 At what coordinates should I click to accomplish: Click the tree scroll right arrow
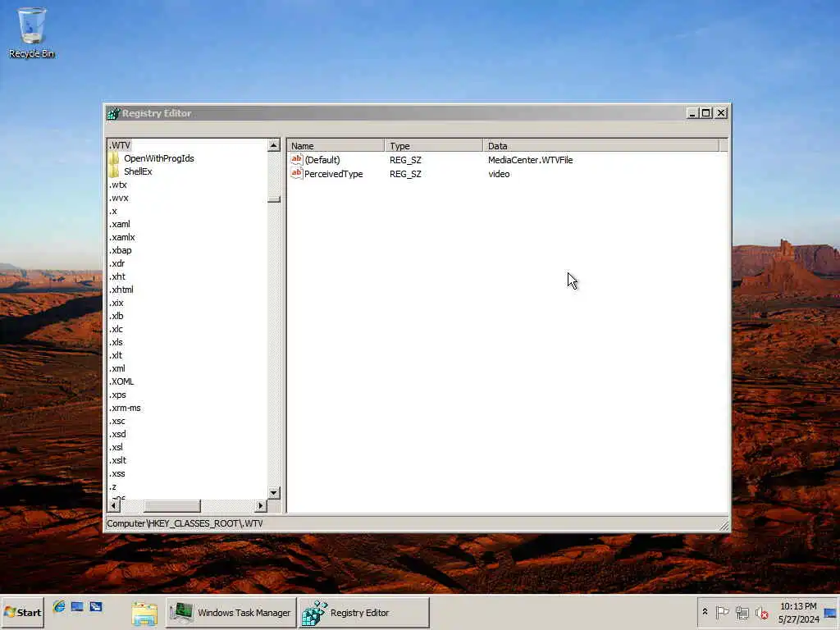tap(261, 505)
